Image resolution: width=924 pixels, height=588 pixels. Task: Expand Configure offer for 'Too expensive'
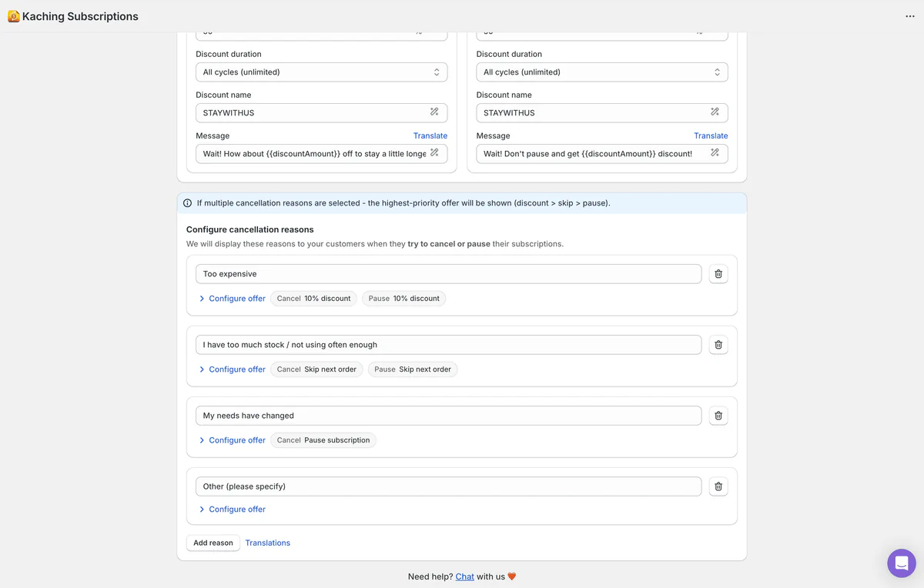tap(232, 299)
